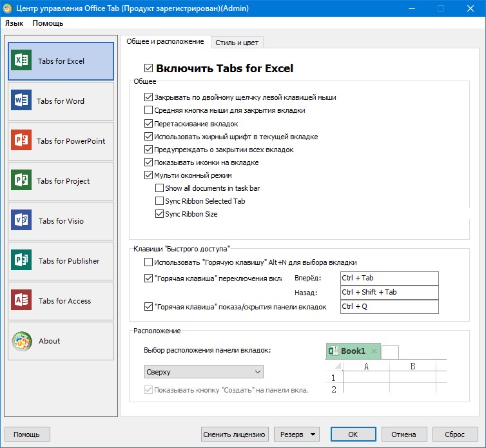Click the About section icon
486x448 pixels.
tap(21, 340)
